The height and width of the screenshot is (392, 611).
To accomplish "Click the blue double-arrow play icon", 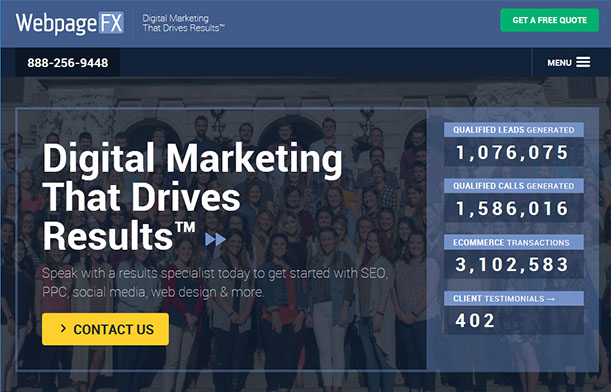I will pos(215,239).
